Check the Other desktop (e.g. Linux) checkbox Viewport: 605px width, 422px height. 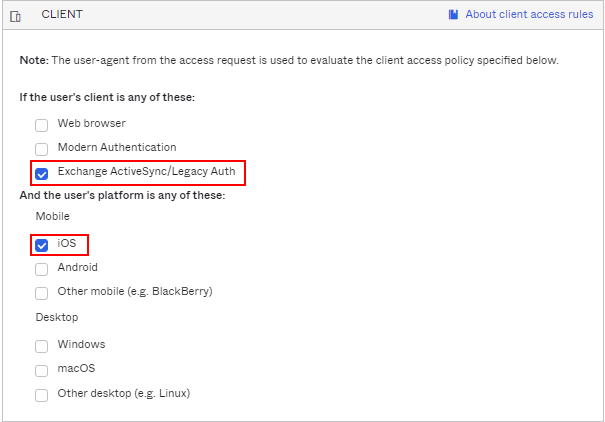point(42,395)
